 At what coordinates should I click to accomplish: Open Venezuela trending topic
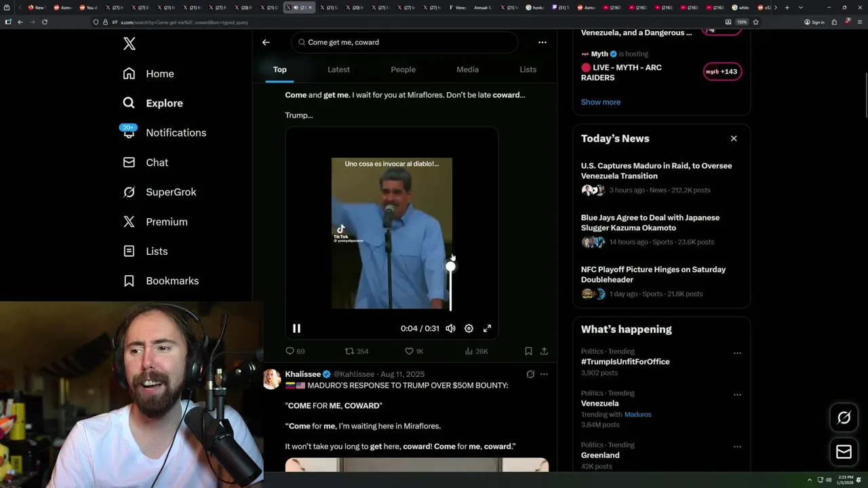(599, 403)
